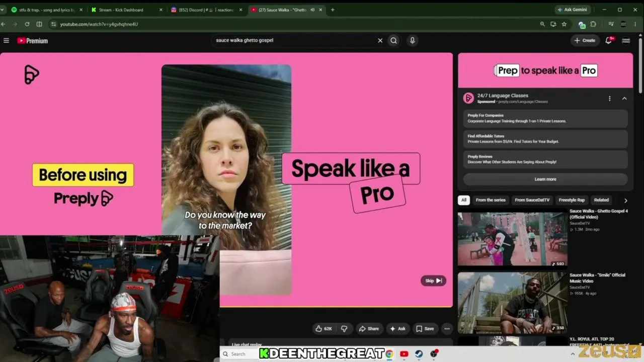Open more actions ellipsis below the video

coord(447,329)
